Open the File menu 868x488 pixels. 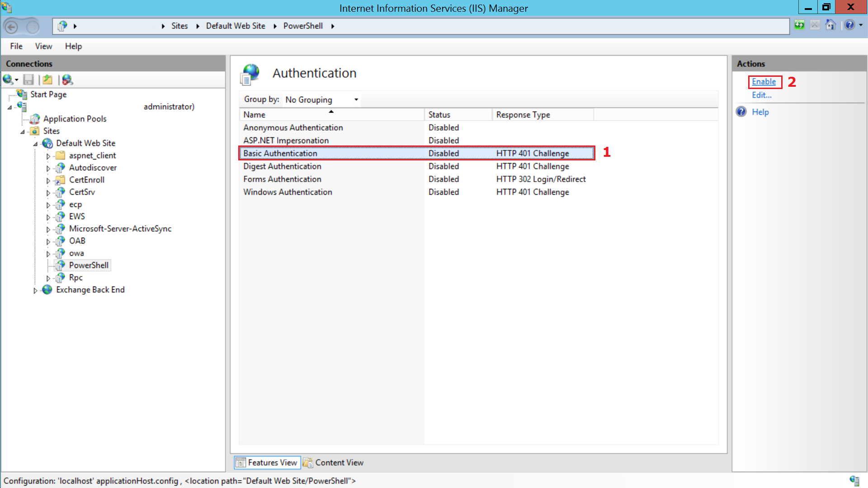(x=16, y=46)
